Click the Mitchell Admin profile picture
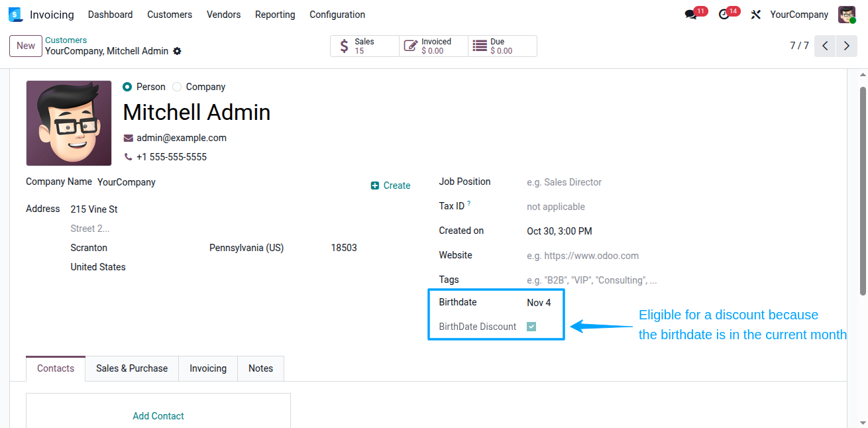868x428 pixels. 69,123
